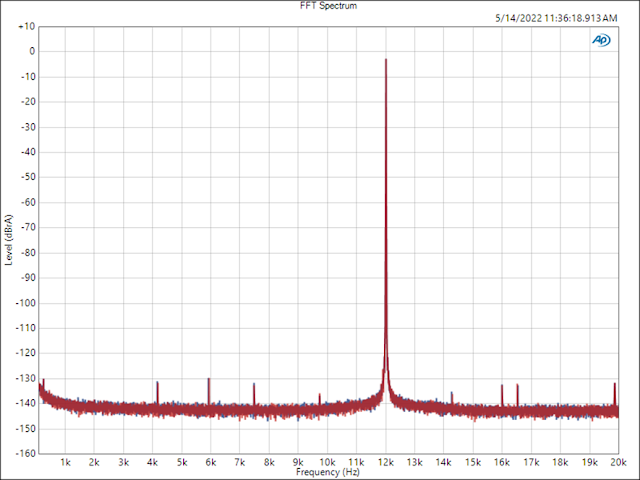Click the top of the 12 kHz peak
Viewport: 640px width, 480px height.
click(386, 60)
